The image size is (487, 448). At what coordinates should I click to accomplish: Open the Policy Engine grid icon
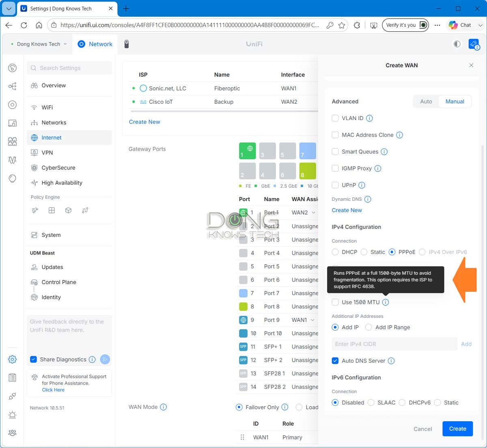(x=52, y=210)
